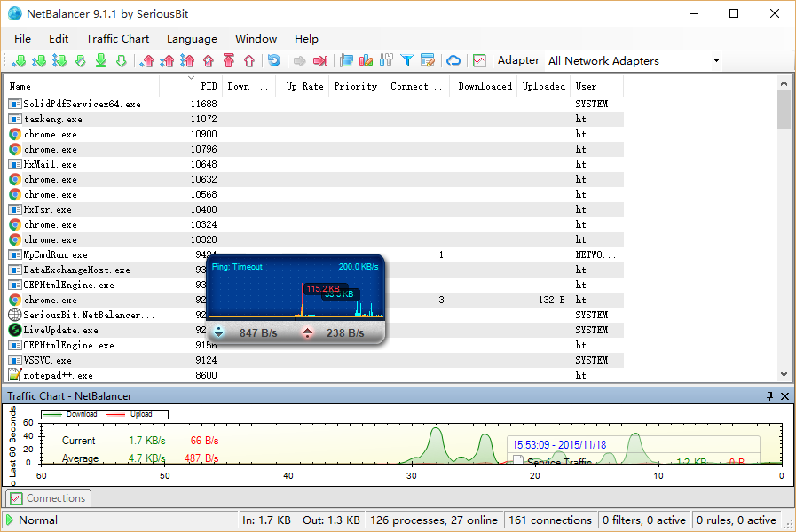This screenshot has width=796, height=532.
Task: Switch to the Connections tab
Action: (48, 498)
